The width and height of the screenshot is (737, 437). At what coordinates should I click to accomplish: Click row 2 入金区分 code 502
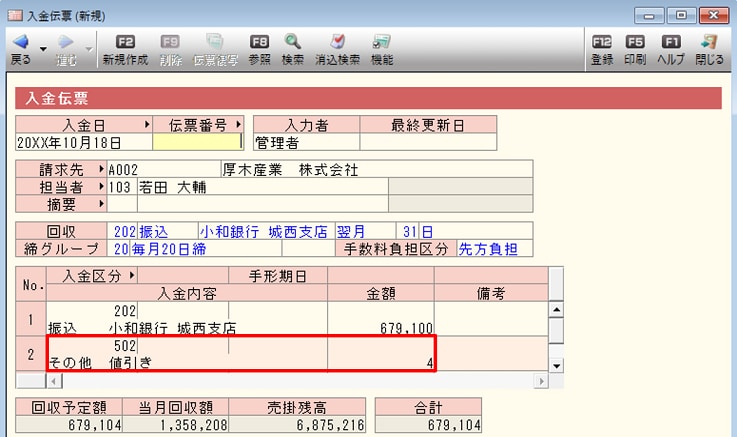[x=125, y=346]
